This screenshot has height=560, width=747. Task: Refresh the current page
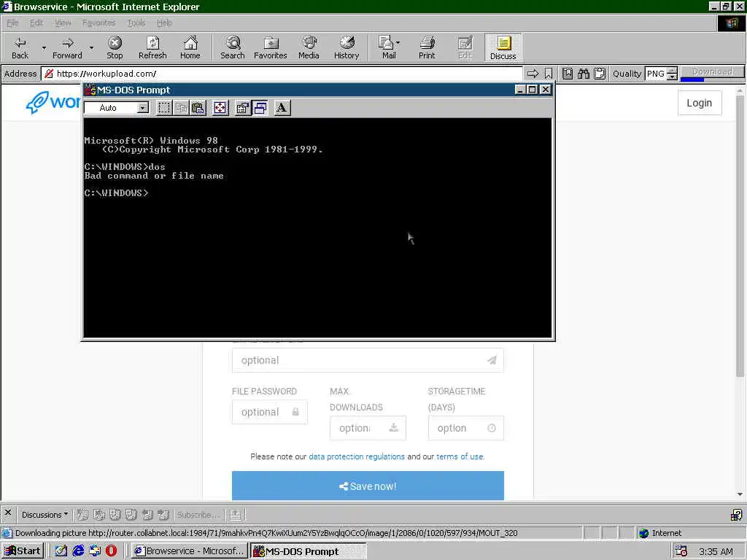152,47
